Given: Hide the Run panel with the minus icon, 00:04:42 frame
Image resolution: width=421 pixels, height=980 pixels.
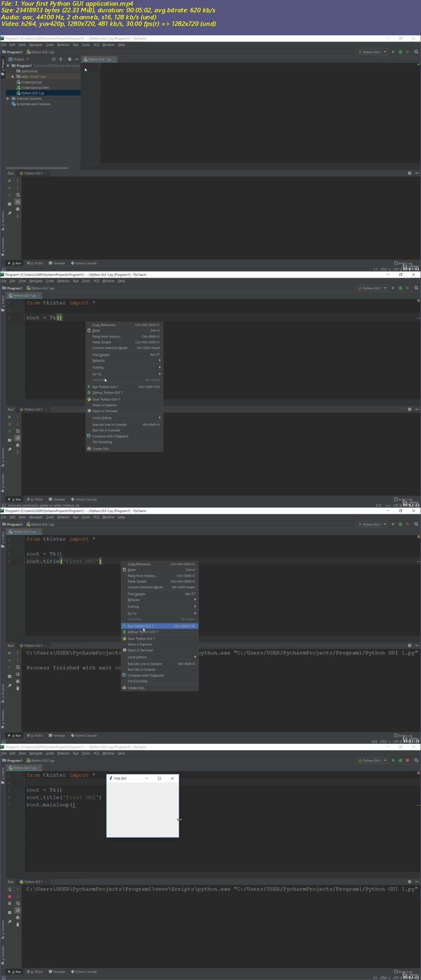Looking at the screenshot, I should click(417, 882).
